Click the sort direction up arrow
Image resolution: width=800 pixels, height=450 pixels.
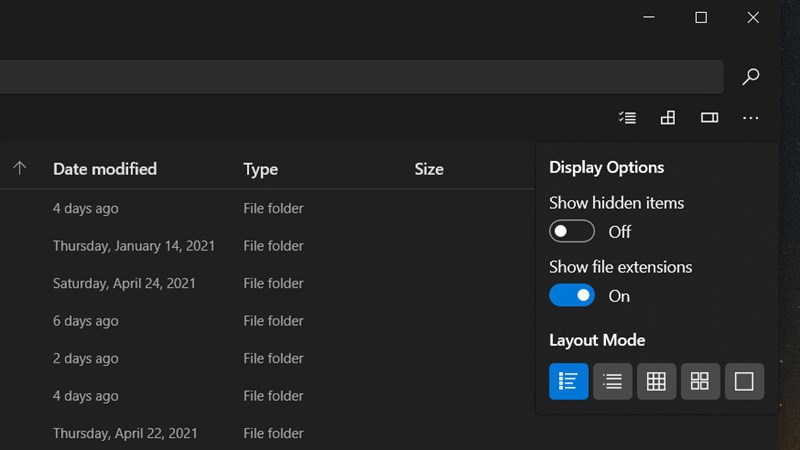click(19, 168)
